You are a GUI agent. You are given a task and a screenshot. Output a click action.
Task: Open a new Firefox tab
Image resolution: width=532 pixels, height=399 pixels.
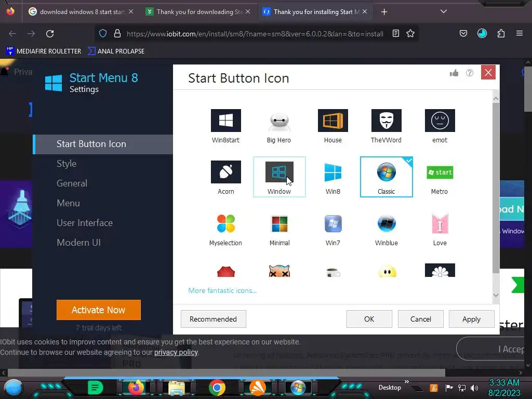point(384,12)
